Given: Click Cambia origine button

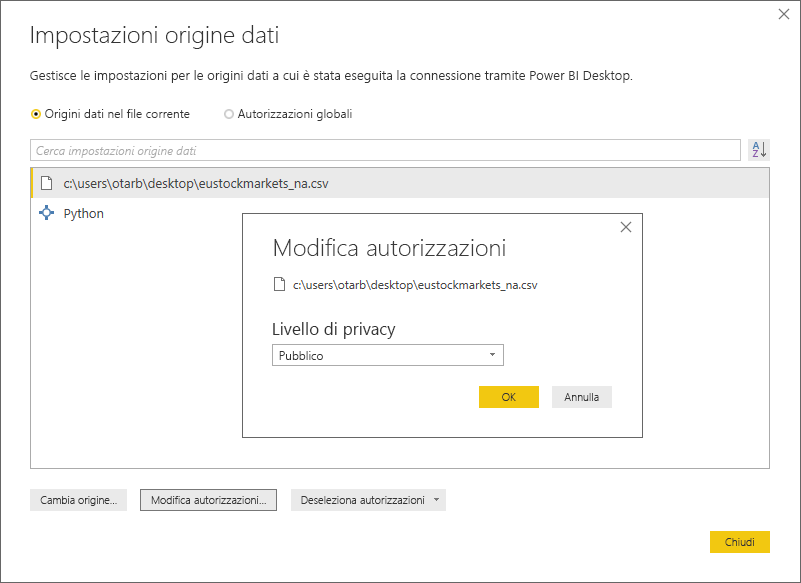Looking at the screenshot, I should pyautogui.click(x=77, y=499).
